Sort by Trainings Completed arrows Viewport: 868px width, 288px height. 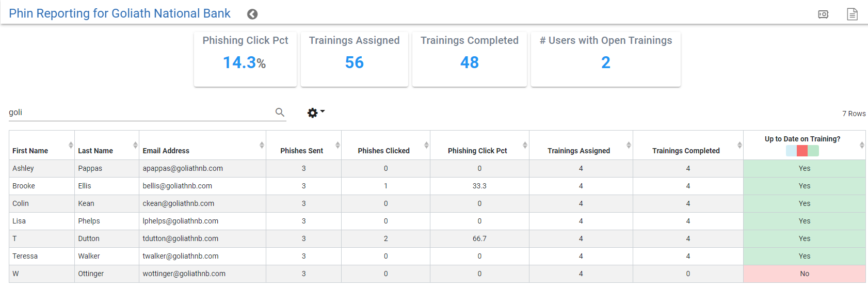click(x=740, y=145)
